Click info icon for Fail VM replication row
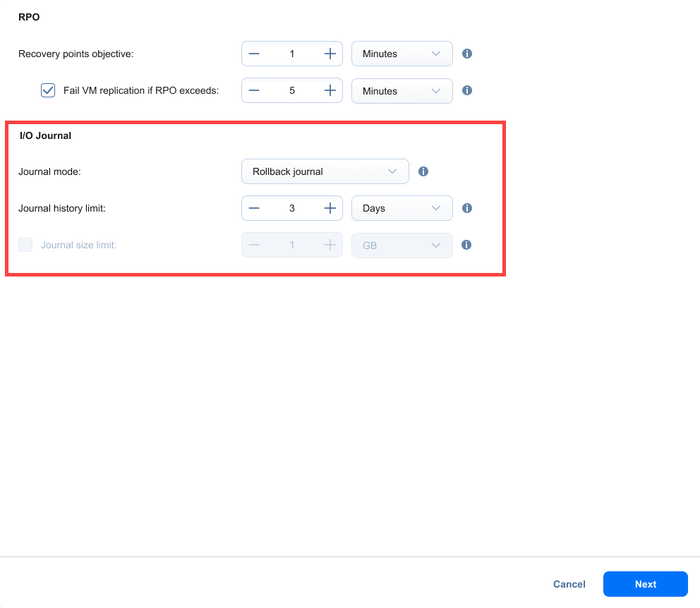 pyautogui.click(x=466, y=90)
